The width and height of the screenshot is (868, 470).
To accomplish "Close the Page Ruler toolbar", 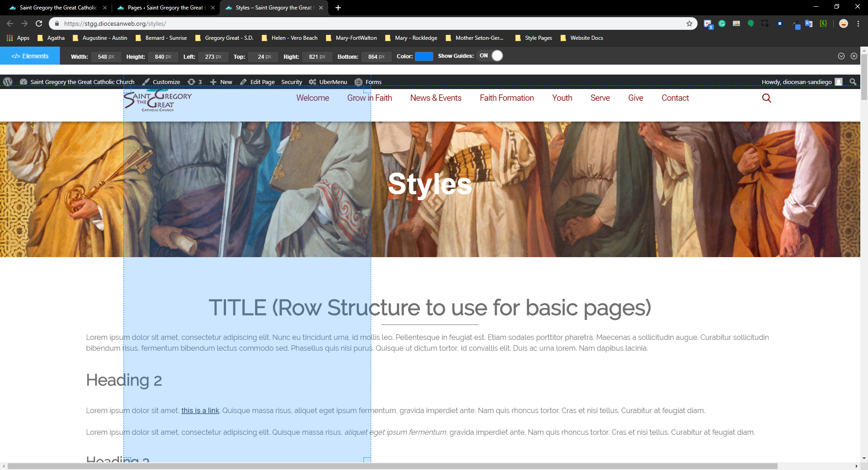I will click(854, 56).
